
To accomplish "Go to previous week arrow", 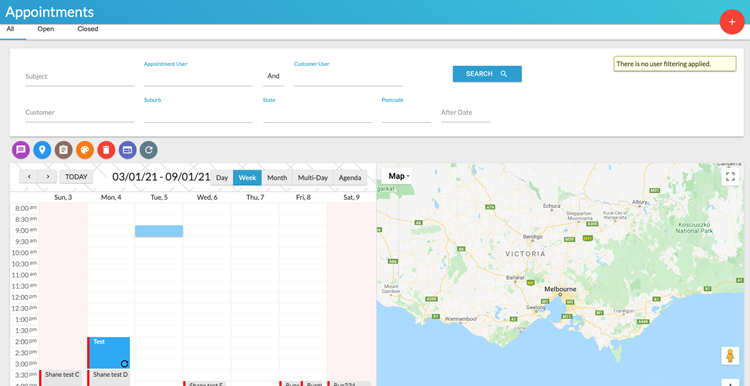I will tap(29, 176).
